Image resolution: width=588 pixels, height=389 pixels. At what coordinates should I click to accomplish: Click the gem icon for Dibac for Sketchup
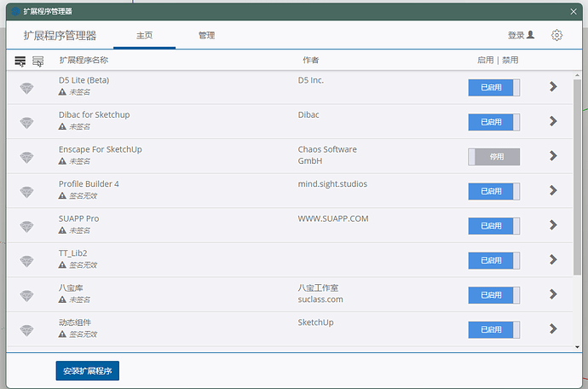(x=26, y=123)
